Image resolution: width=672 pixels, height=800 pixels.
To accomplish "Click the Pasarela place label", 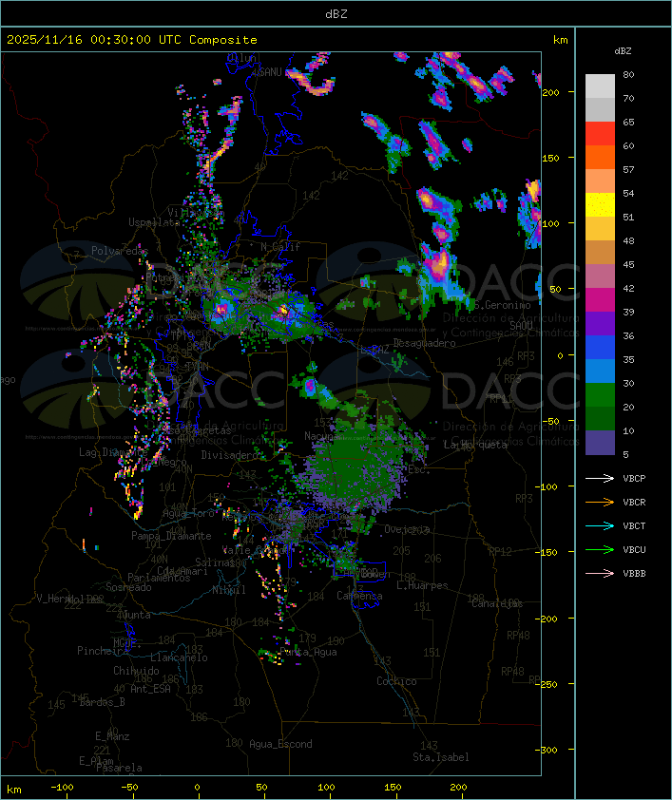I will point(119,768).
